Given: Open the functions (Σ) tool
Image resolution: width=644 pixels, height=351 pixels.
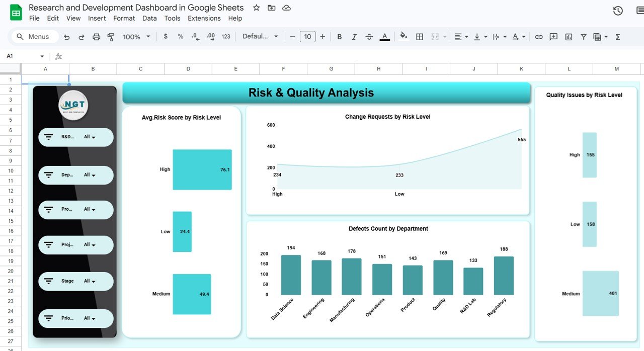Looking at the screenshot, I should [x=617, y=36].
